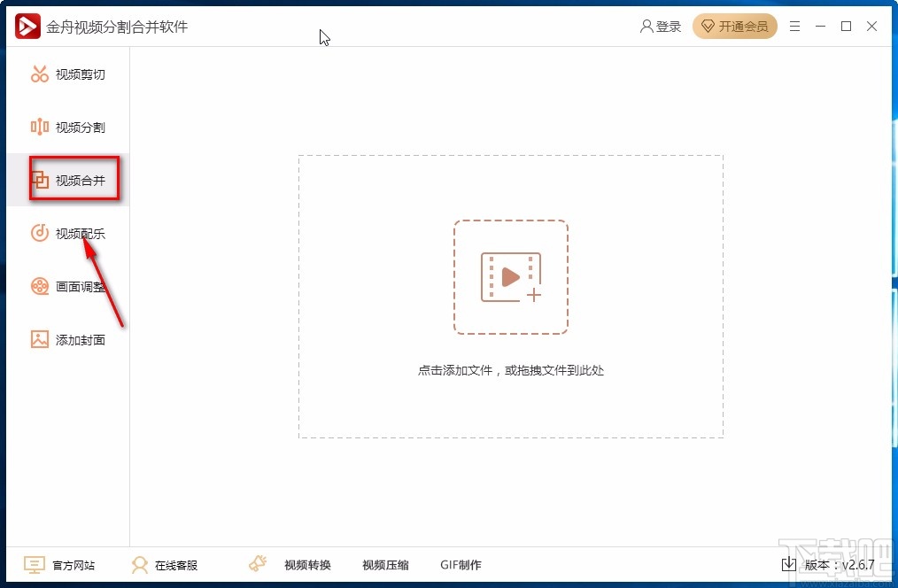898x588 pixels.
Task: Click the user profile icon beside 登录
Action: pyautogui.click(x=646, y=26)
